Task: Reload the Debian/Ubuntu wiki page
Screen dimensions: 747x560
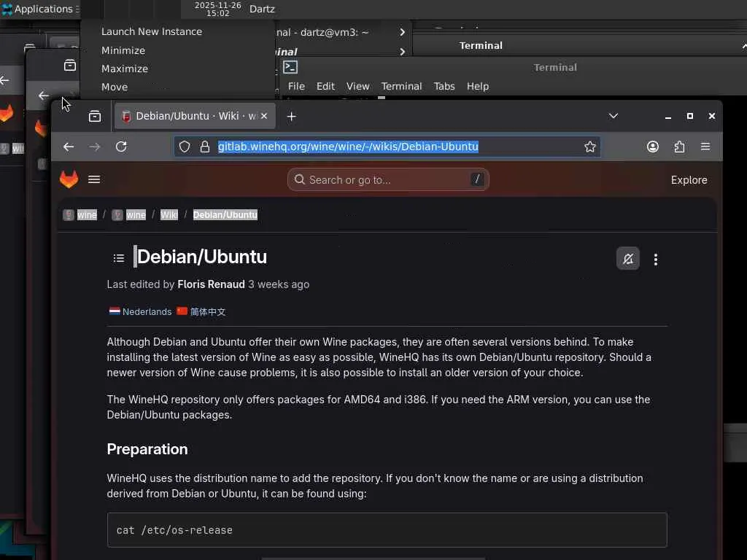Action: click(121, 147)
